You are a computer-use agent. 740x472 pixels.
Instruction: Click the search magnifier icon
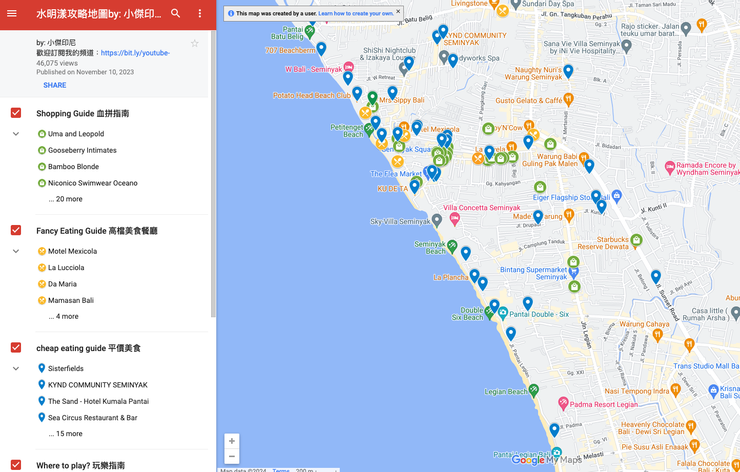[175, 14]
